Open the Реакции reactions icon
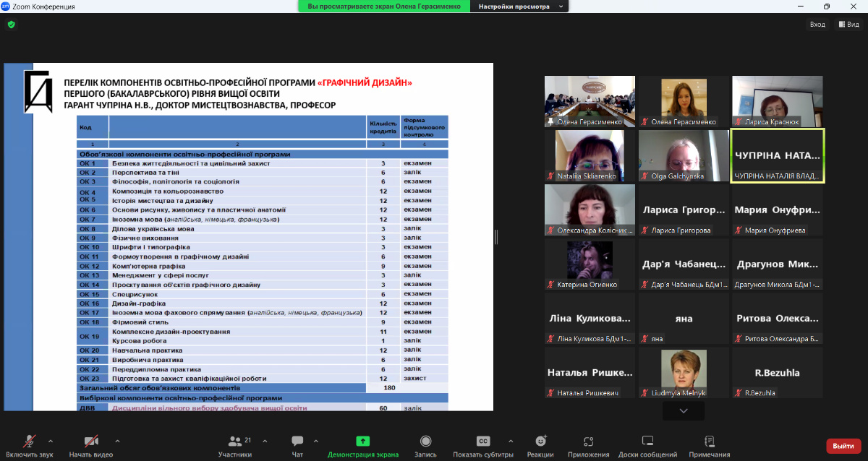 (x=540, y=441)
